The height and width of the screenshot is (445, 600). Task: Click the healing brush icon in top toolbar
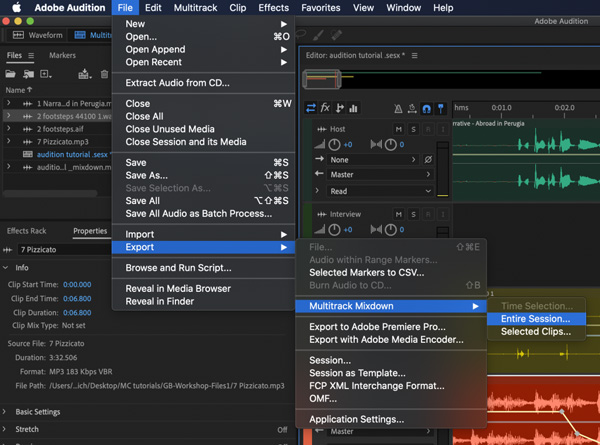point(336,35)
